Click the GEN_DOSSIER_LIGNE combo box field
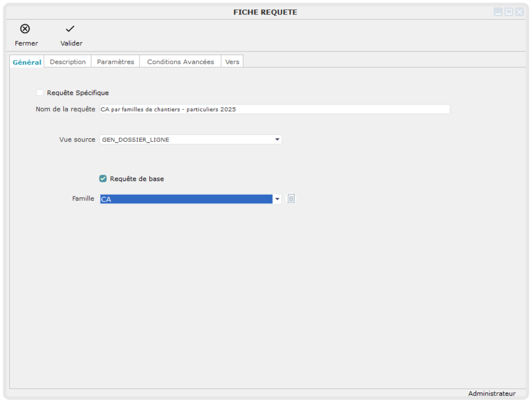The height and width of the screenshot is (402, 532). (x=186, y=140)
